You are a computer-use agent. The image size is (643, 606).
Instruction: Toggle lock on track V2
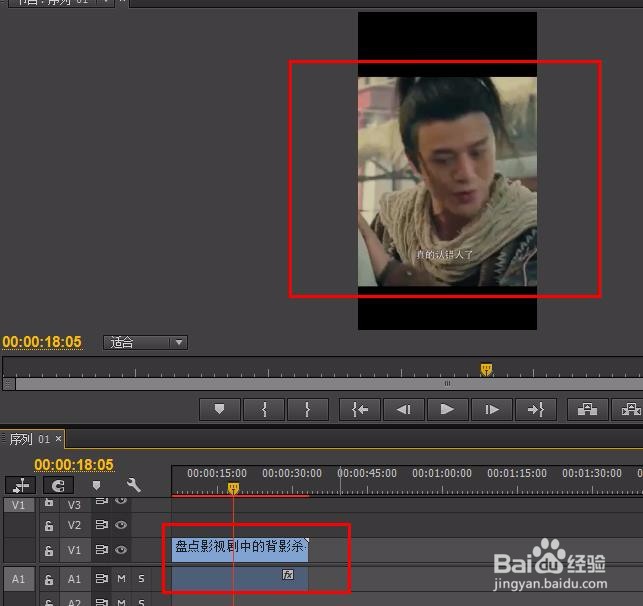49,525
